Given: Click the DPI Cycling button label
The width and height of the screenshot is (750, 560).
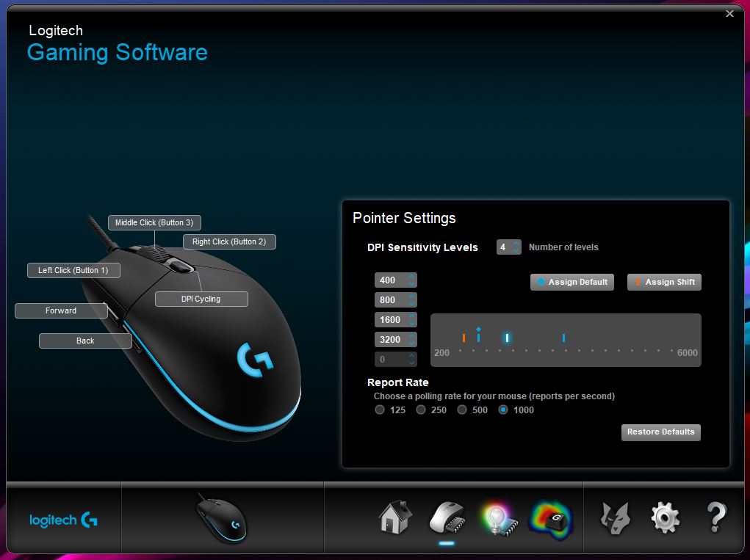Looking at the screenshot, I should pyautogui.click(x=201, y=299).
